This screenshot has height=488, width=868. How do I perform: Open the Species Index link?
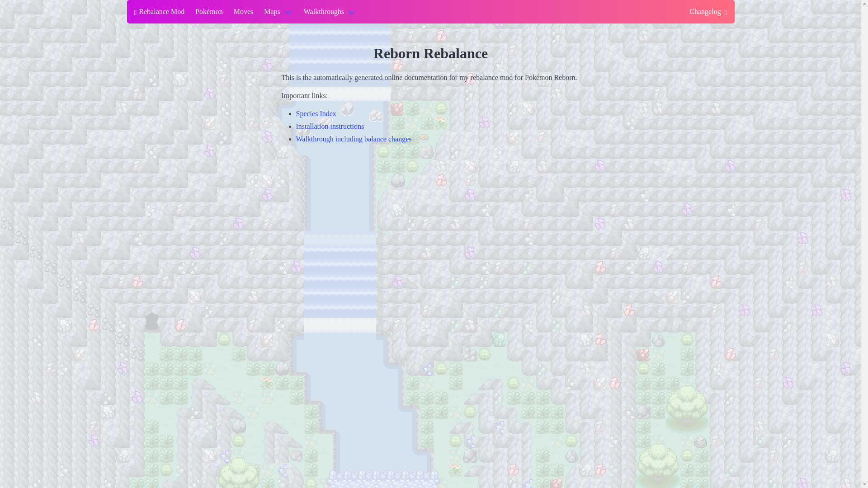click(x=316, y=114)
